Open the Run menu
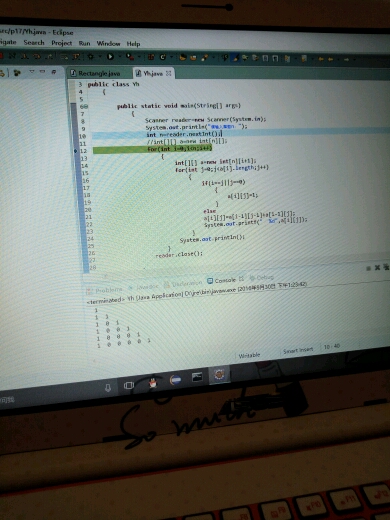The height and width of the screenshot is (520, 390). [84, 43]
